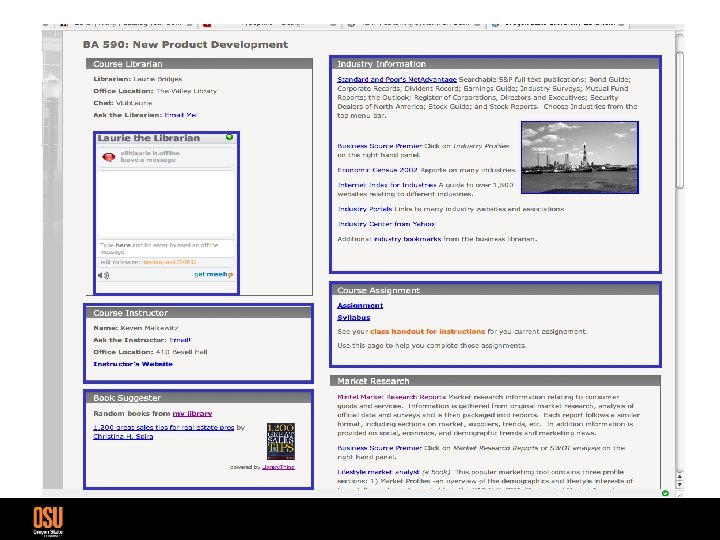Open Industry Portals link

(x=365, y=209)
